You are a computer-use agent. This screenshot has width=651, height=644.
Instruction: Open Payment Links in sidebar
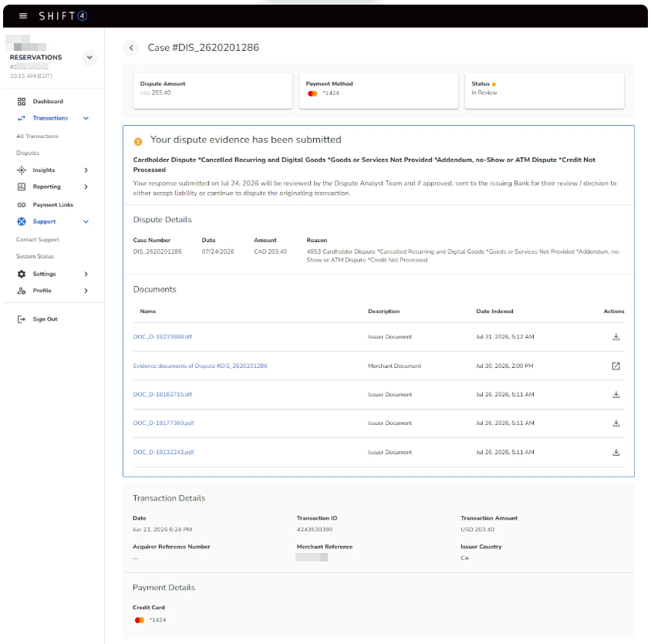[53, 204]
